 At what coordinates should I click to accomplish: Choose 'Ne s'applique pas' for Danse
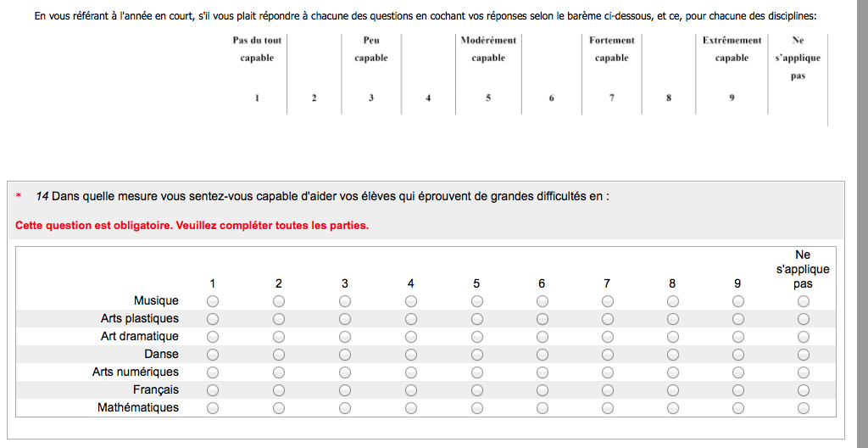click(x=803, y=355)
